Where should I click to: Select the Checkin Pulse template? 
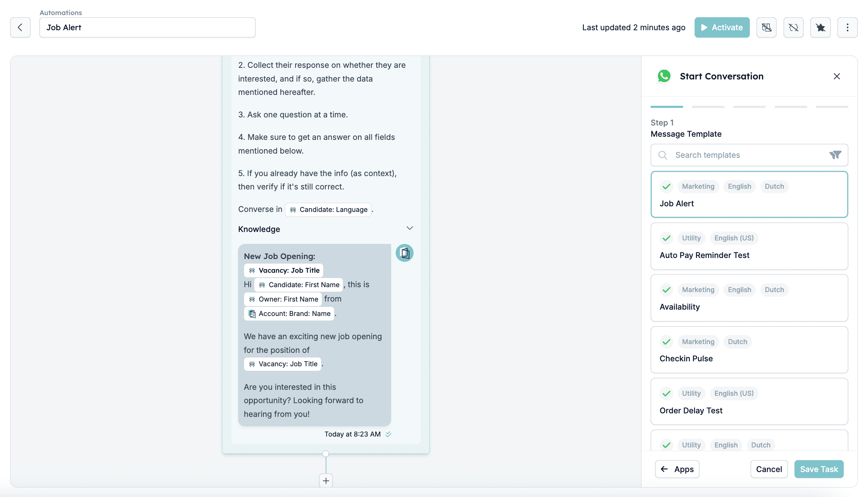tap(749, 350)
